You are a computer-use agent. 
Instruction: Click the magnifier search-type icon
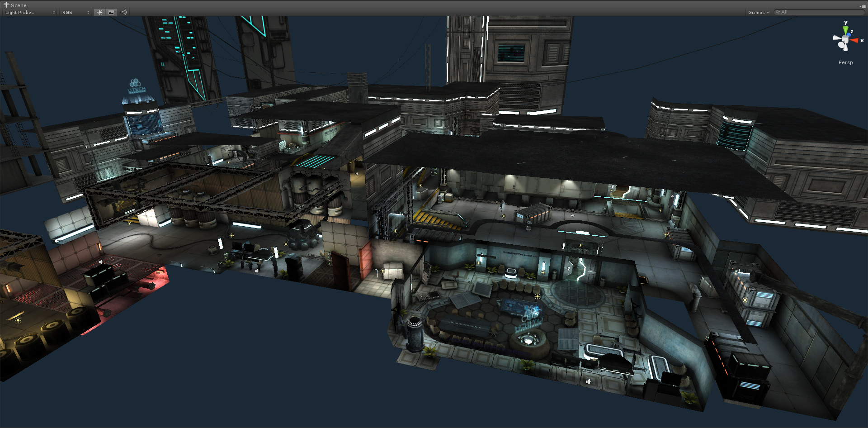(778, 12)
